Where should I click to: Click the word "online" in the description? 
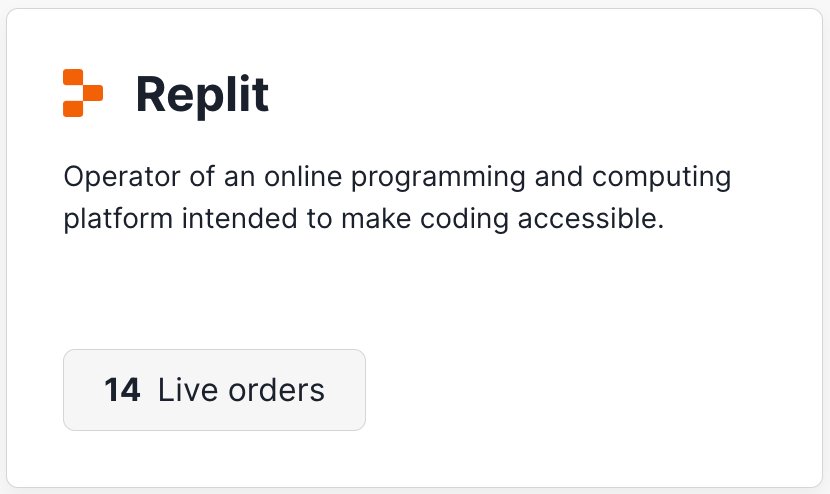303,177
